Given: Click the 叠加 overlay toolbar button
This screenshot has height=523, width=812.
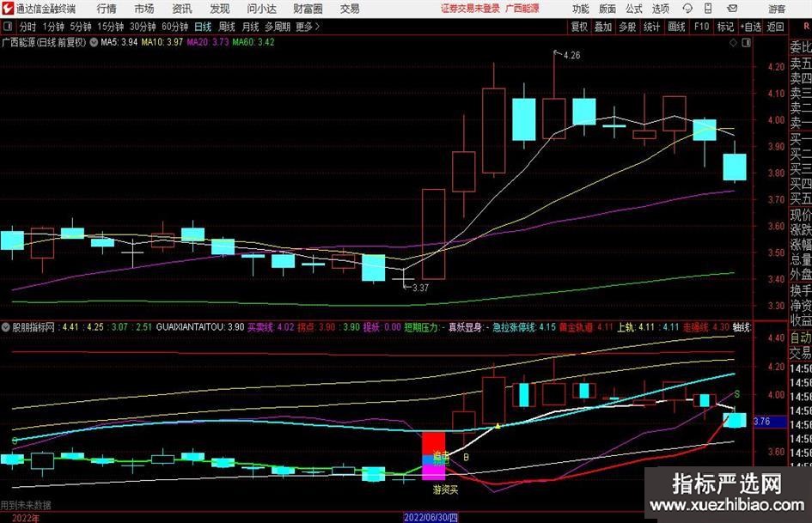Looking at the screenshot, I should [x=603, y=27].
